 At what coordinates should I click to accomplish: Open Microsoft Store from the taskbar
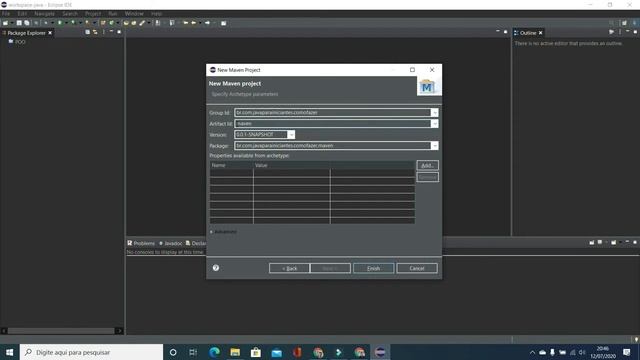click(x=256, y=352)
